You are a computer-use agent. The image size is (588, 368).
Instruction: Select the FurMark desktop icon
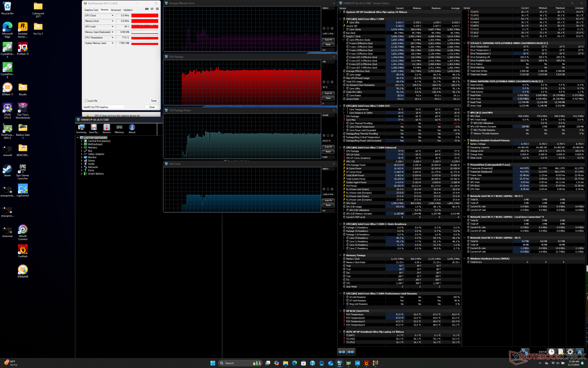[23, 251]
